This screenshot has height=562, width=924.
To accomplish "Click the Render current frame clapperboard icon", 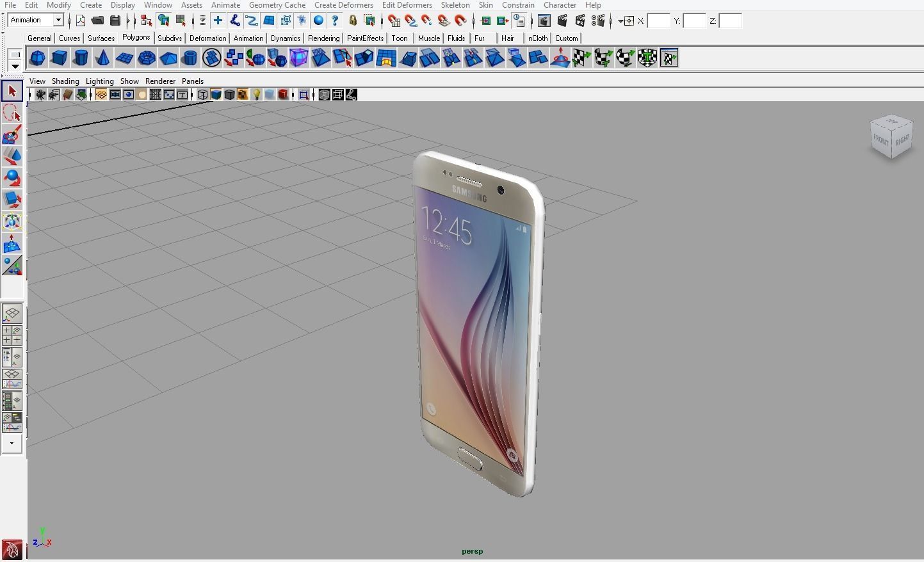I will coord(562,20).
